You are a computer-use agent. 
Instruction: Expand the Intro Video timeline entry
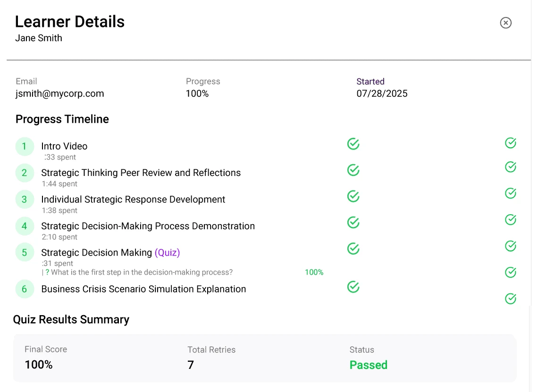[x=64, y=146]
